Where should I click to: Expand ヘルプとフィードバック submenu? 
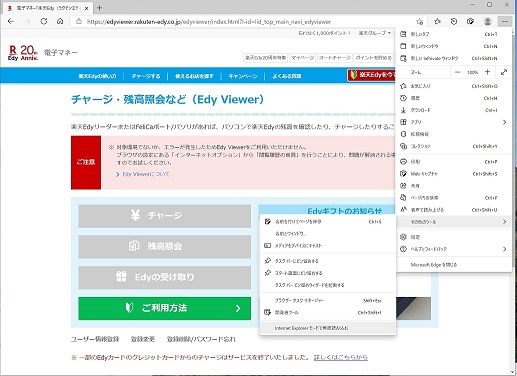454,249
